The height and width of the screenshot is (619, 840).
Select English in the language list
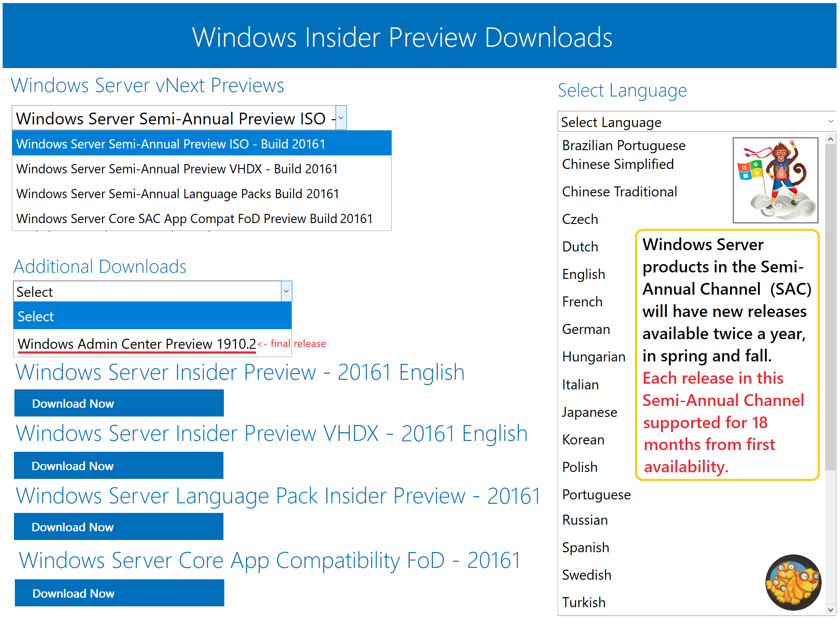click(583, 274)
